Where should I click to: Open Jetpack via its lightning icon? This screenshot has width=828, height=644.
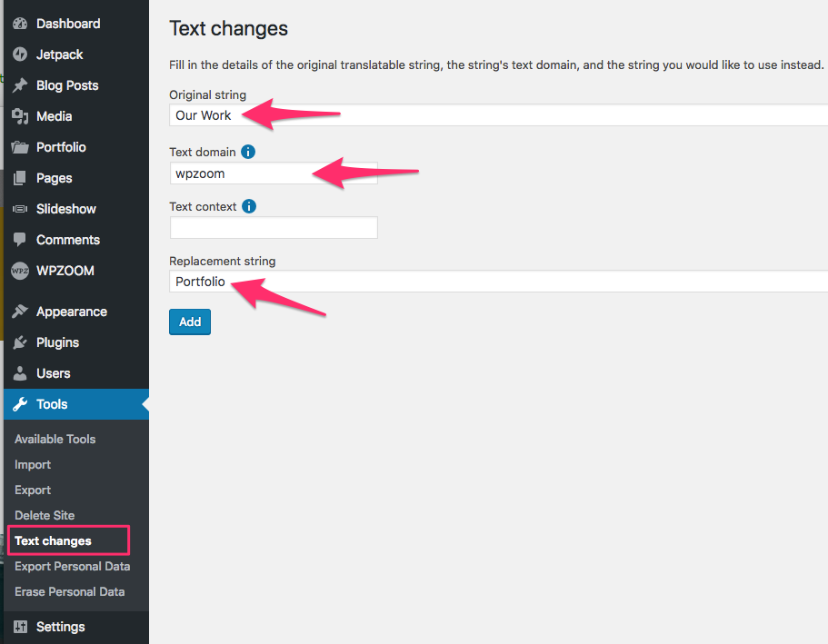[x=20, y=54]
